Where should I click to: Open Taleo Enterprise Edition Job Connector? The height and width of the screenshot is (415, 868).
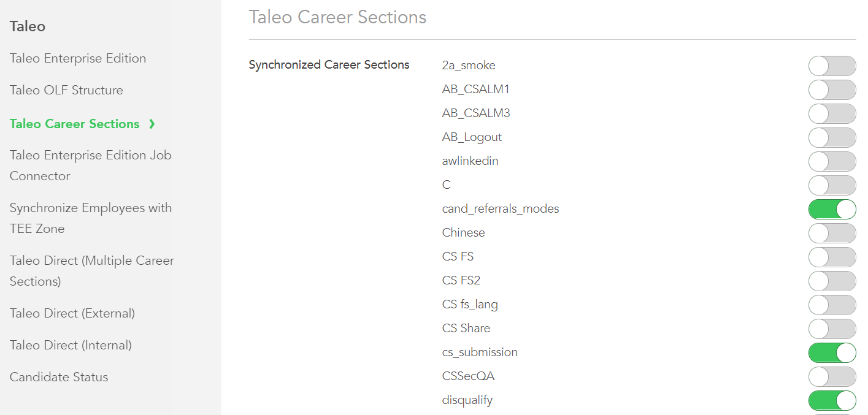(x=90, y=165)
